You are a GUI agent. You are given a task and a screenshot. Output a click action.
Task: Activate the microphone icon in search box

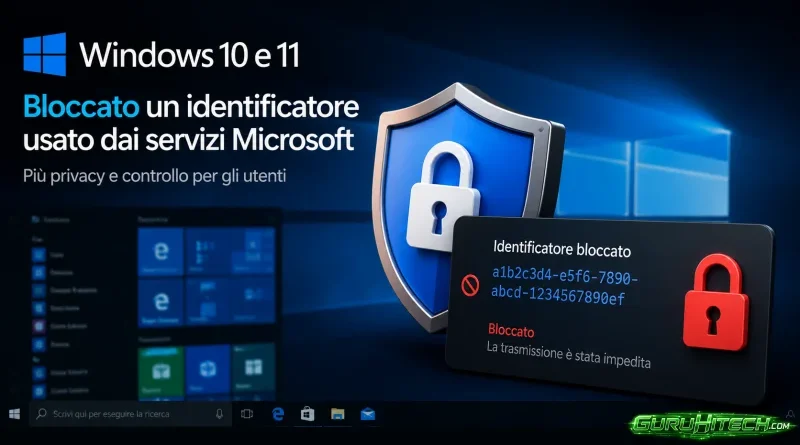[219, 414]
